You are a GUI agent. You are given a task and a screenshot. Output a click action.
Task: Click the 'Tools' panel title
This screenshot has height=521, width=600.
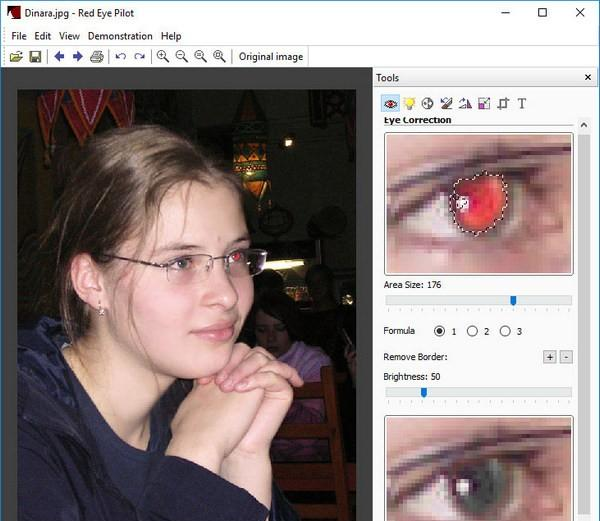pos(387,78)
